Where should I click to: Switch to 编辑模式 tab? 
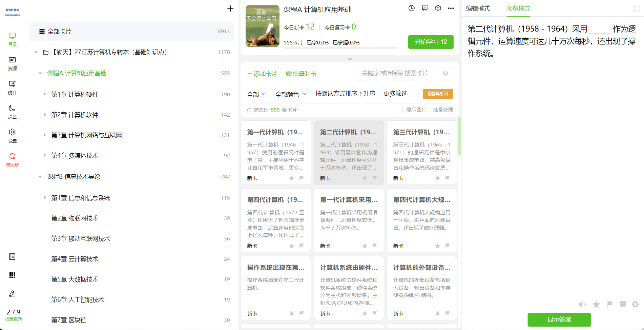pos(478,8)
